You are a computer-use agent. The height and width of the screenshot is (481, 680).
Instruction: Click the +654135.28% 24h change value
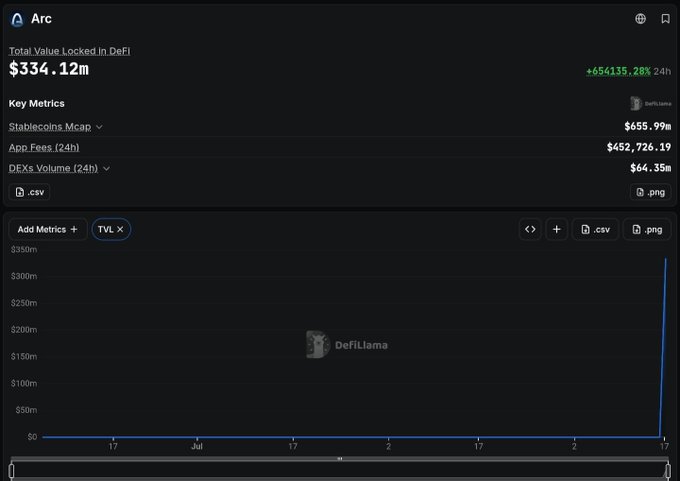coord(618,71)
